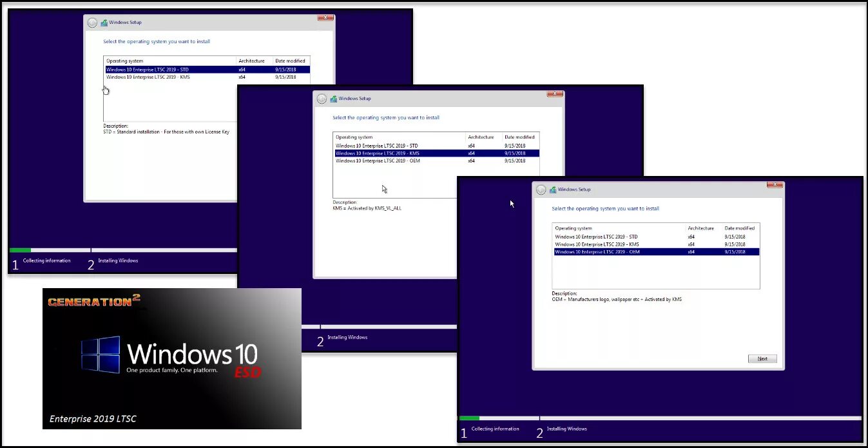The image size is (868, 448).
Task: Click Date modified column header in right window
Action: pos(740,228)
